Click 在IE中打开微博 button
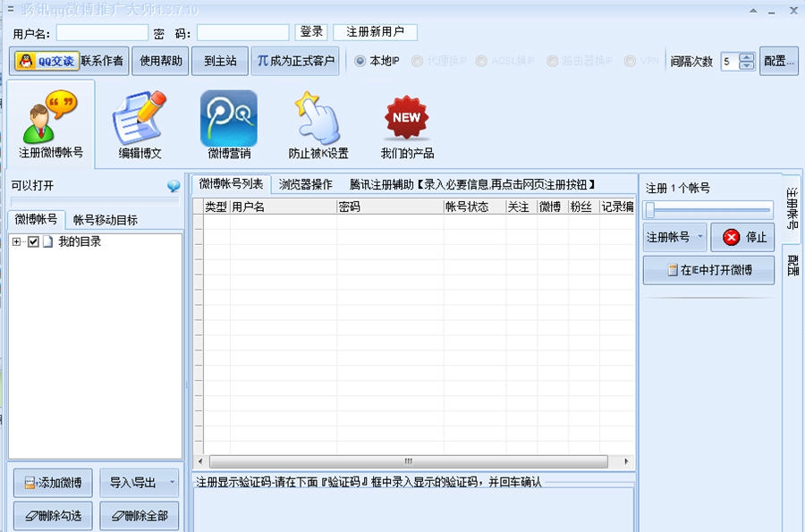 [x=708, y=270]
